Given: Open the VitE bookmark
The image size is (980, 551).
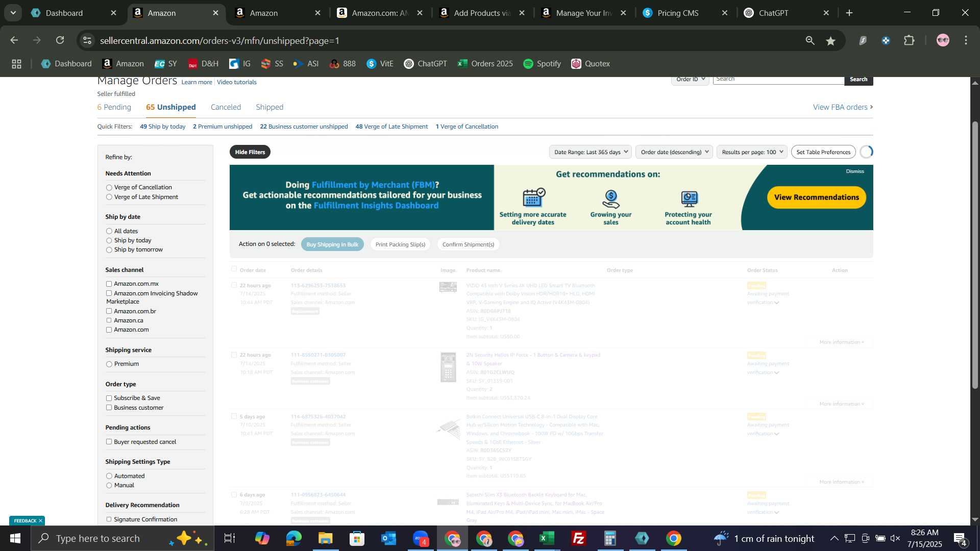Looking at the screenshot, I should [x=380, y=64].
